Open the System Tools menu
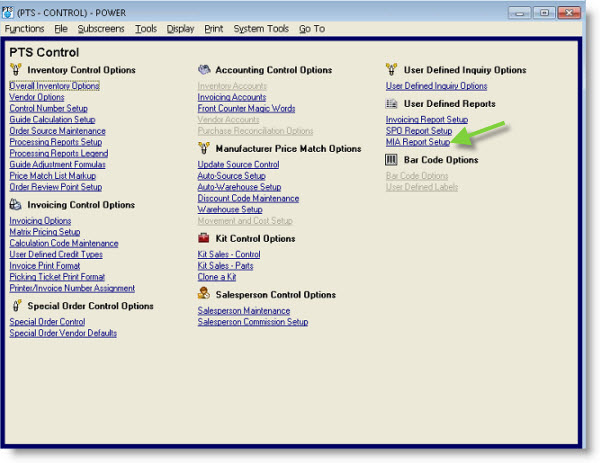This screenshot has width=600, height=463. (261, 29)
